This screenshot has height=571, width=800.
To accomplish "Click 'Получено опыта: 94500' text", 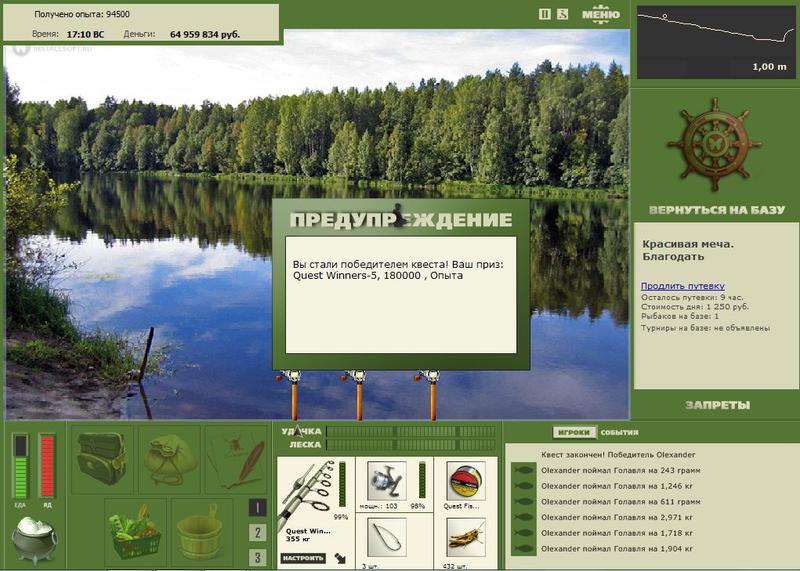I will point(82,14).
